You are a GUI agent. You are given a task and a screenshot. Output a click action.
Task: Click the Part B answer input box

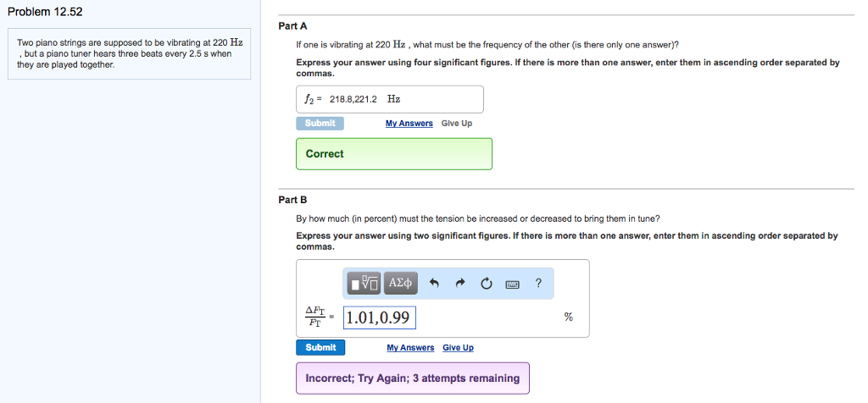[380, 317]
